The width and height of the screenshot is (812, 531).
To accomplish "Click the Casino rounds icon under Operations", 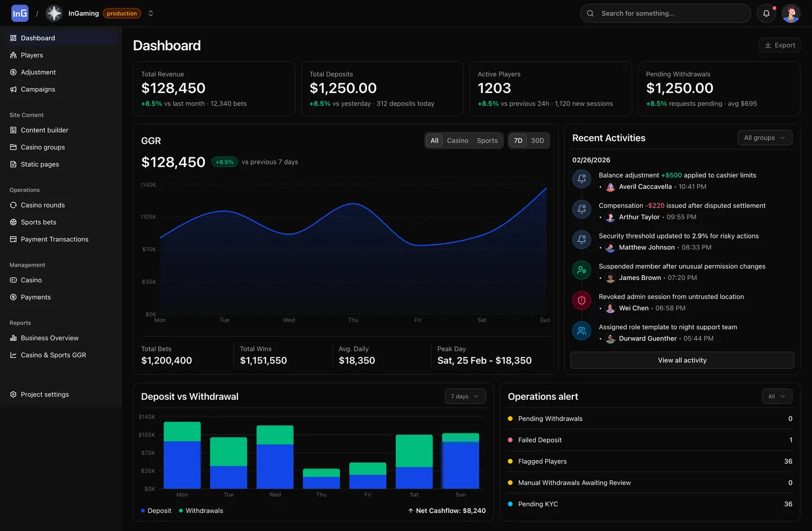I will [13, 205].
